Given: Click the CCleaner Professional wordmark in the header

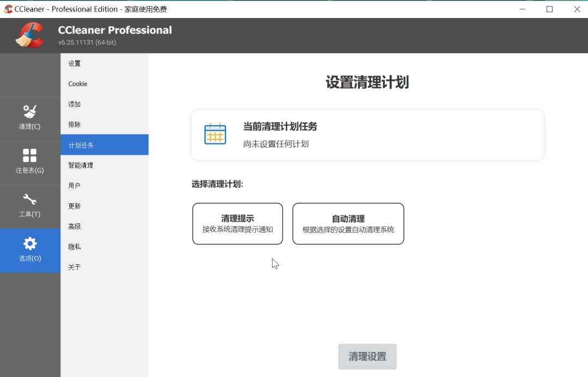Looking at the screenshot, I should click(114, 30).
